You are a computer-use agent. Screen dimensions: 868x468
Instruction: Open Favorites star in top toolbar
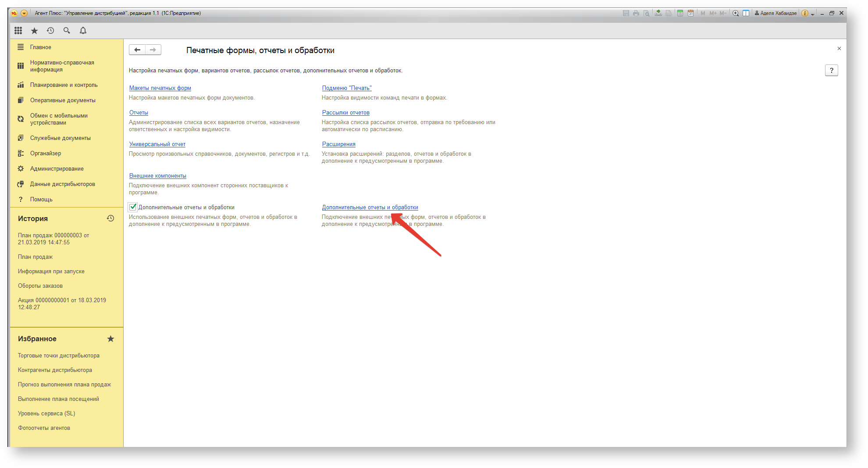[x=34, y=30]
